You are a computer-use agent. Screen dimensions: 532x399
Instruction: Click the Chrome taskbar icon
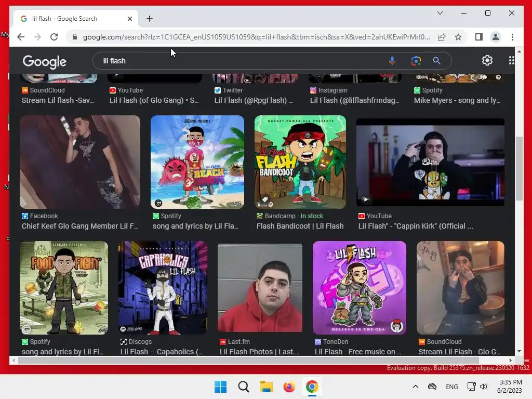312,387
